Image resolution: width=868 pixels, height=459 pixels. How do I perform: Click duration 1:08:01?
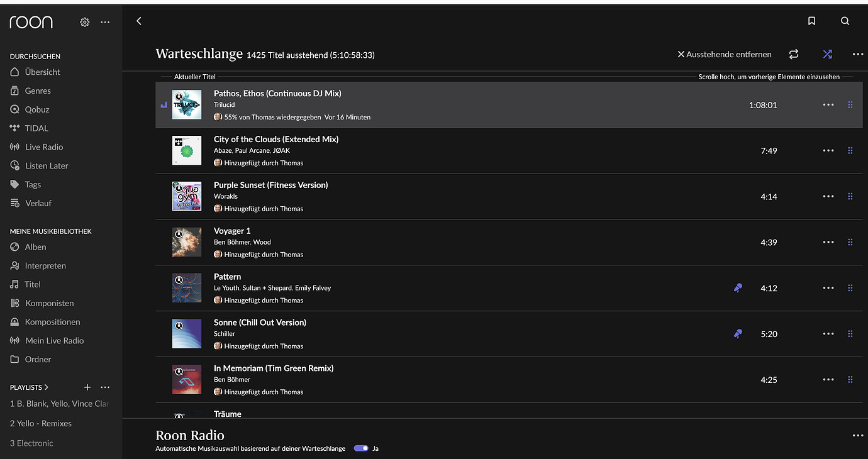click(763, 105)
